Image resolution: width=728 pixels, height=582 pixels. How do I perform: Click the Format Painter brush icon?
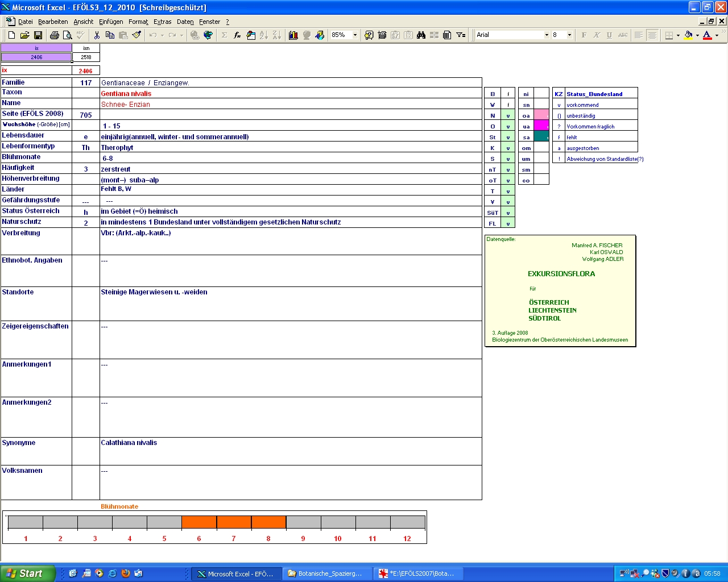(136, 35)
